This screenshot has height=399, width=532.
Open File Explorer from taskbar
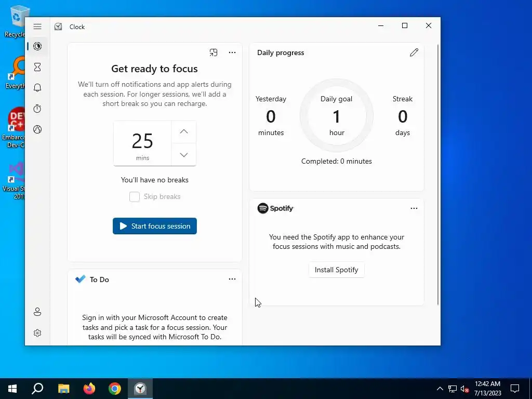(x=63, y=389)
